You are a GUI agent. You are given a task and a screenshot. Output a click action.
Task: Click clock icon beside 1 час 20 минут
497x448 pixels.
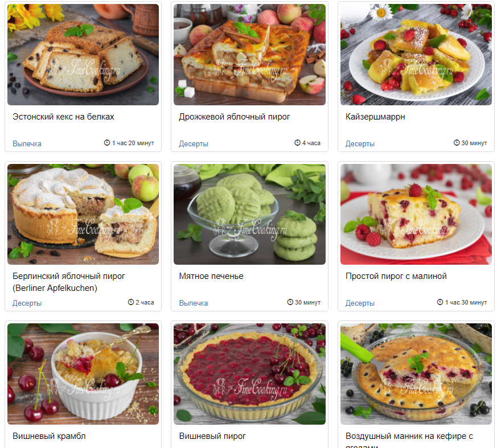click(x=107, y=143)
